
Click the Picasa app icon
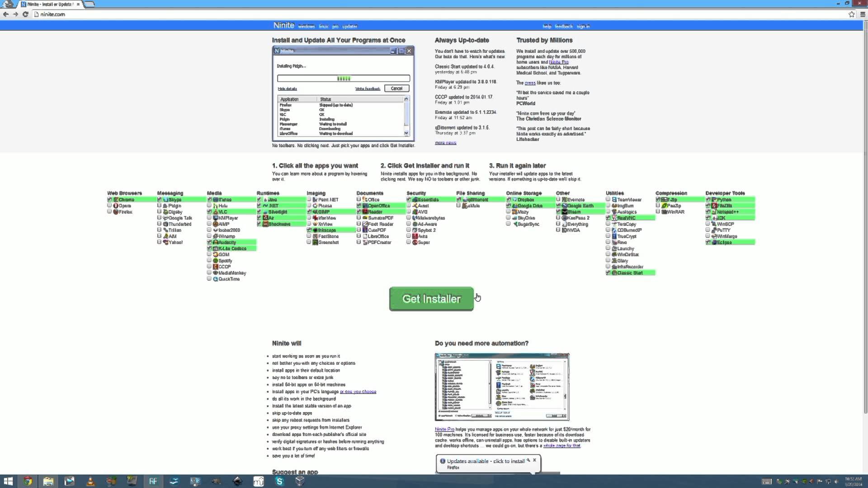coord(315,206)
